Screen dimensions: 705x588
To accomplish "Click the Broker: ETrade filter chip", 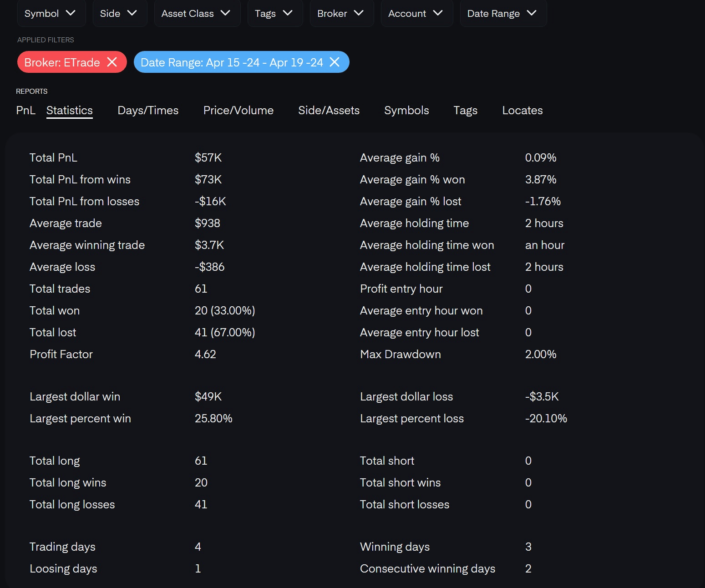I will point(62,62).
